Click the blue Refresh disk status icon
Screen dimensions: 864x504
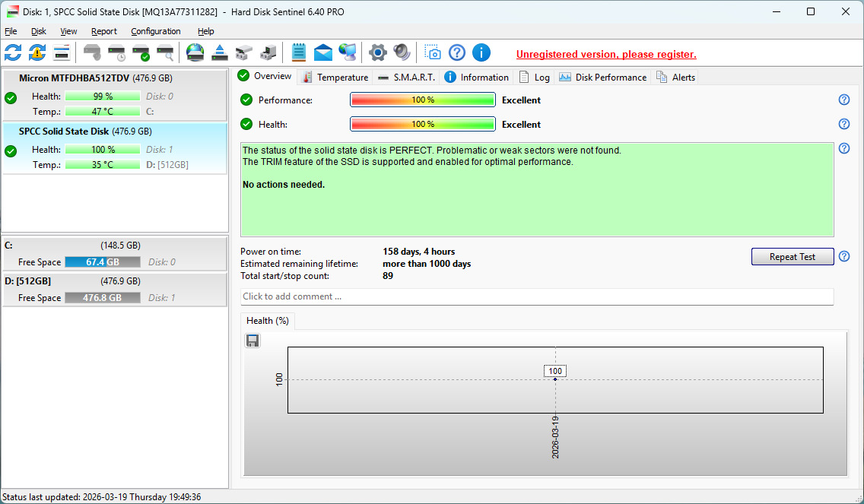click(x=13, y=53)
